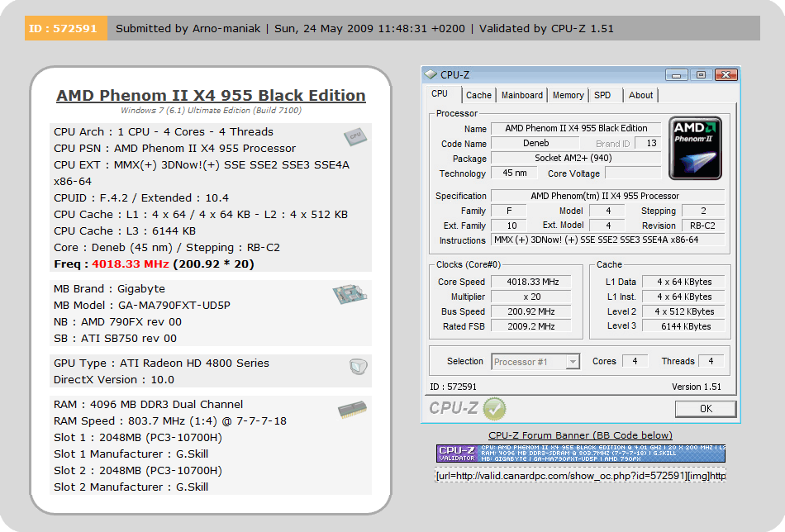Click the RAM Speed : 803.7 MHz line

tap(170, 421)
